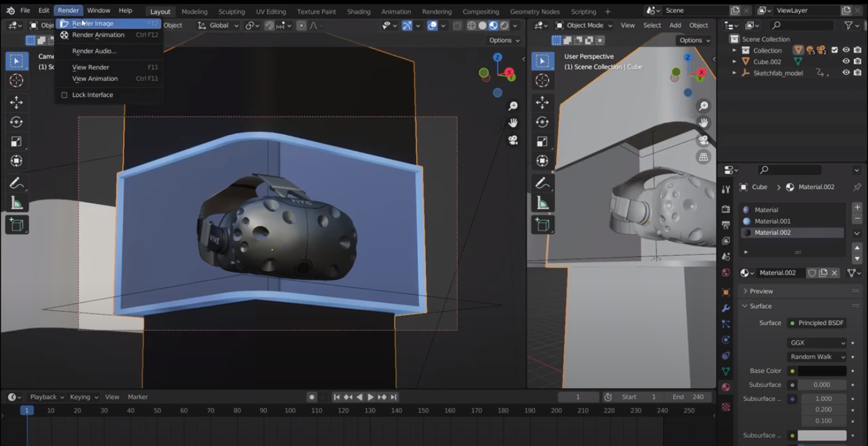Switch to the Shading workspace tab

(x=358, y=11)
